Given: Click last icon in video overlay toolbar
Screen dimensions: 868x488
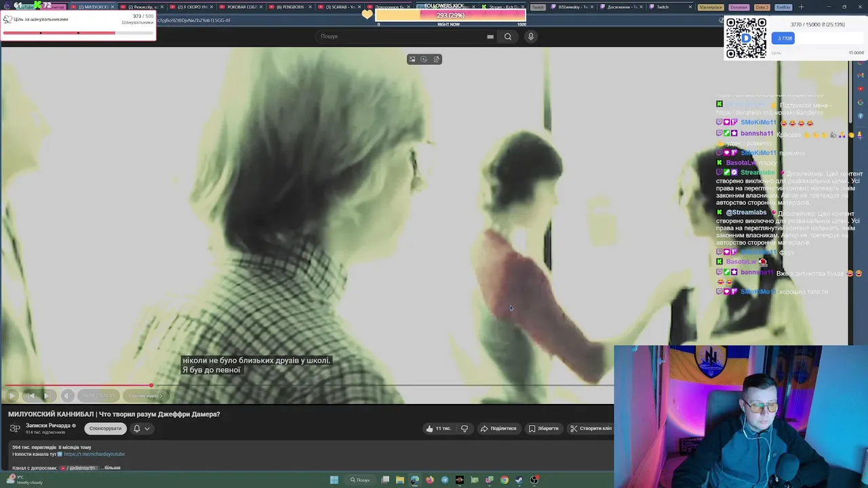Looking at the screenshot, I should (437, 59).
